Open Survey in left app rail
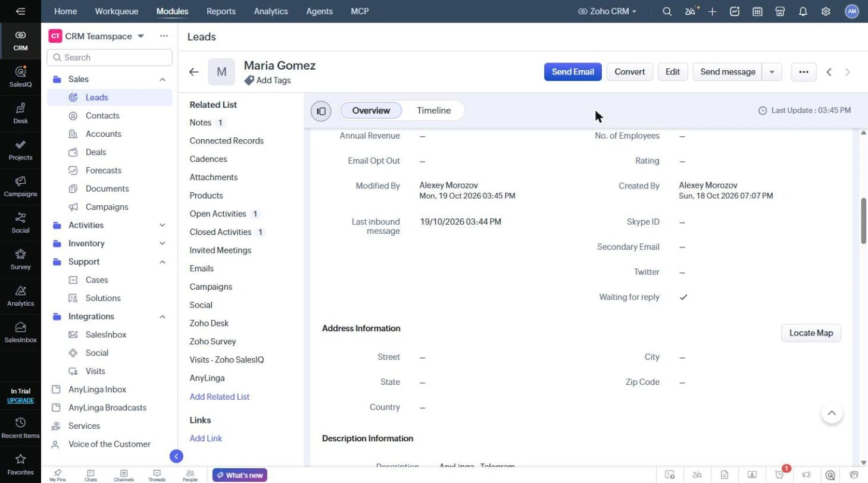Image resolution: width=868 pixels, height=483 pixels. 20,259
